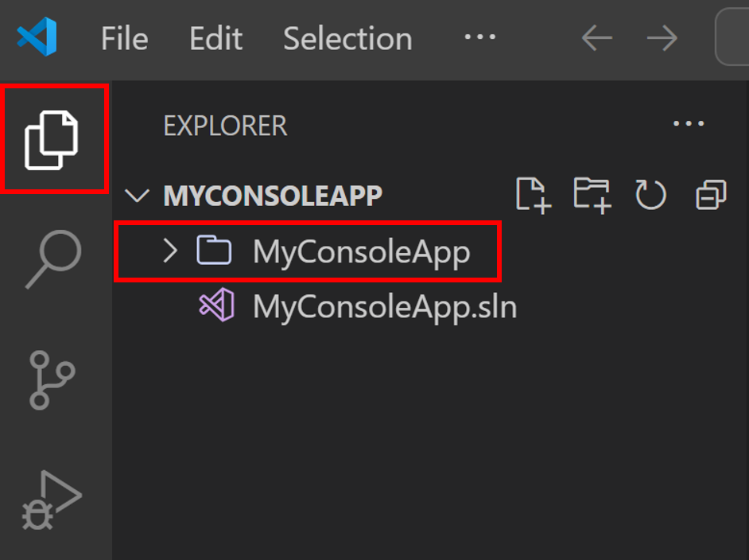This screenshot has width=749, height=560.
Task: Refresh the Explorer file tree
Action: point(650,195)
